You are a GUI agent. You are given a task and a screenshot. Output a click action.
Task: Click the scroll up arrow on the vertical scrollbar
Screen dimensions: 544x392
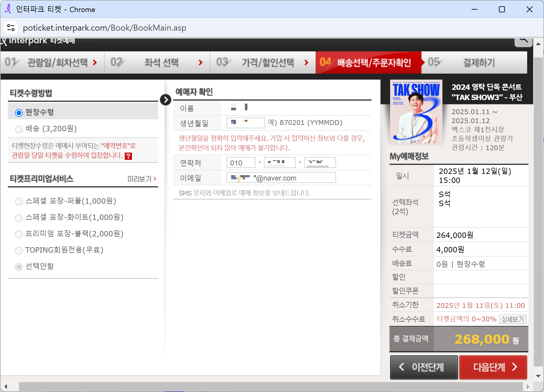coord(538,44)
